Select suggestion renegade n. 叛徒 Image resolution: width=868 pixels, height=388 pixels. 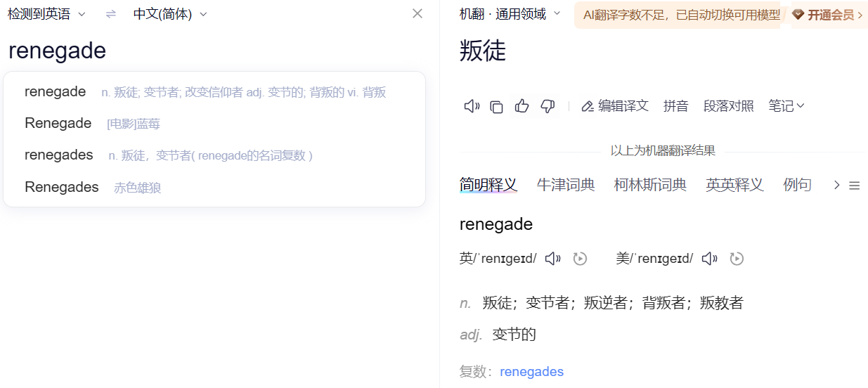[214, 92]
